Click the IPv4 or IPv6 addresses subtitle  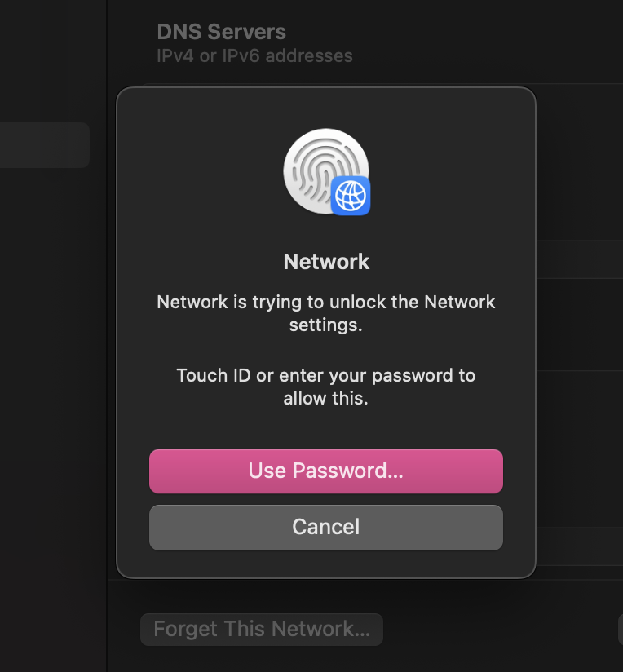point(254,55)
